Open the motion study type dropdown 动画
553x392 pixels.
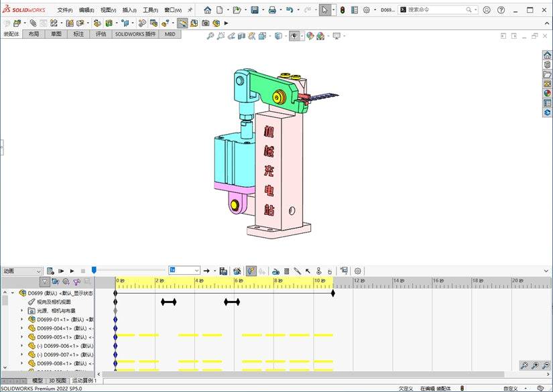pyautogui.click(x=22, y=271)
